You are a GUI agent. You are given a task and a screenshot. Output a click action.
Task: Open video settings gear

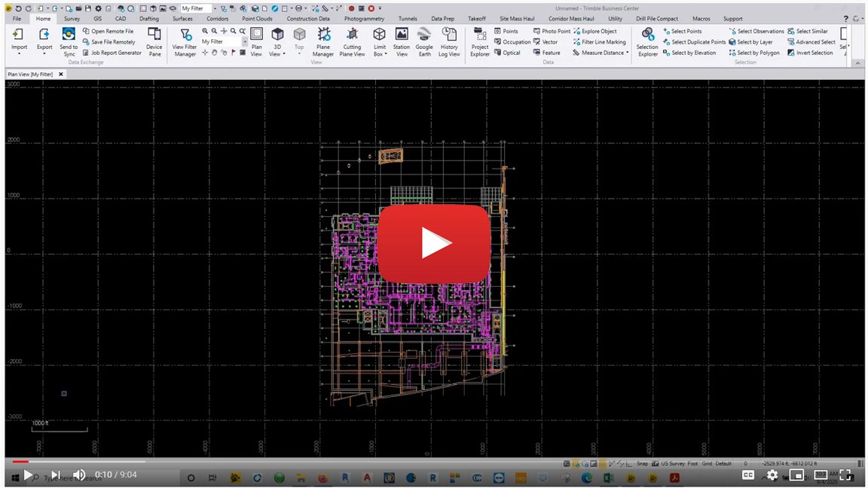[772, 474]
